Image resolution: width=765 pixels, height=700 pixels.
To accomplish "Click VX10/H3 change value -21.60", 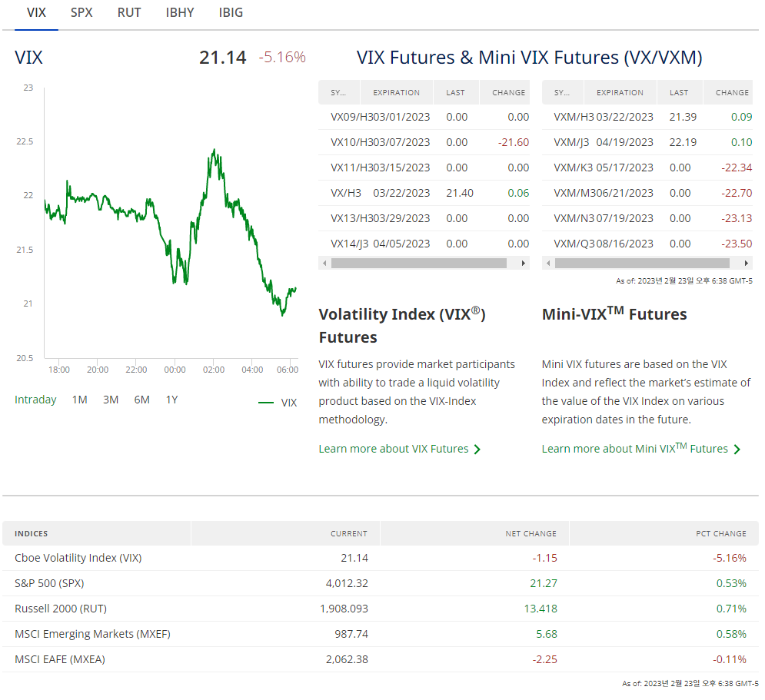I will (x=514, y=142).
